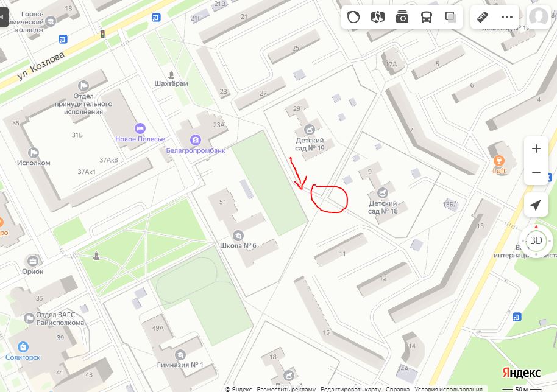
Task: Open the three-dots more menu
Action: pyautogui.click(x=507, y=16)
